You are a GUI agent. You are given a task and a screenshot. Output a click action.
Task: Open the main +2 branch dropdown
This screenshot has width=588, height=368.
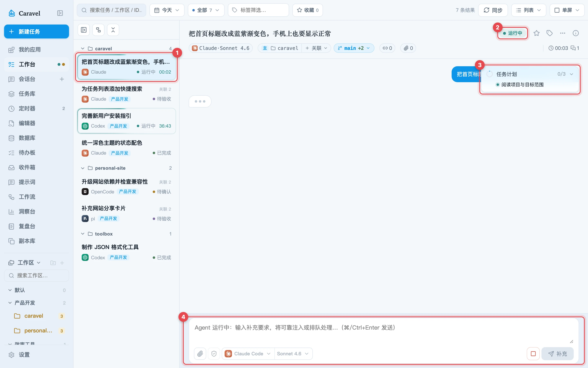tap(354, 48)
